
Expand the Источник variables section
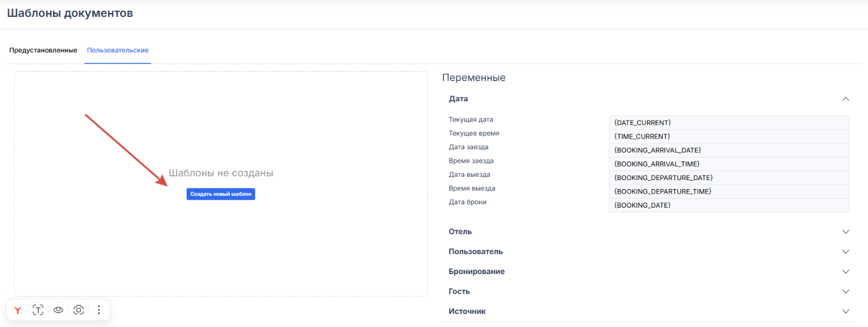tap(845, 311)
